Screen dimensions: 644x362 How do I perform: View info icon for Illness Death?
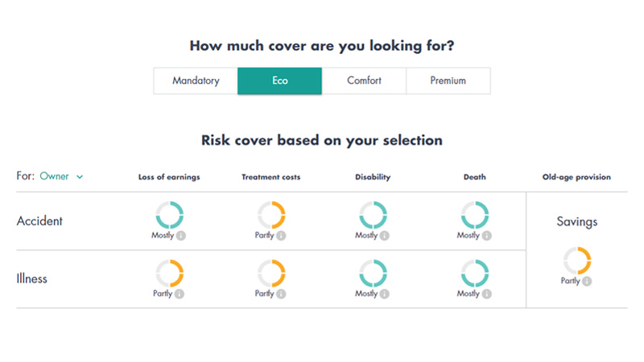click(486, 294)
